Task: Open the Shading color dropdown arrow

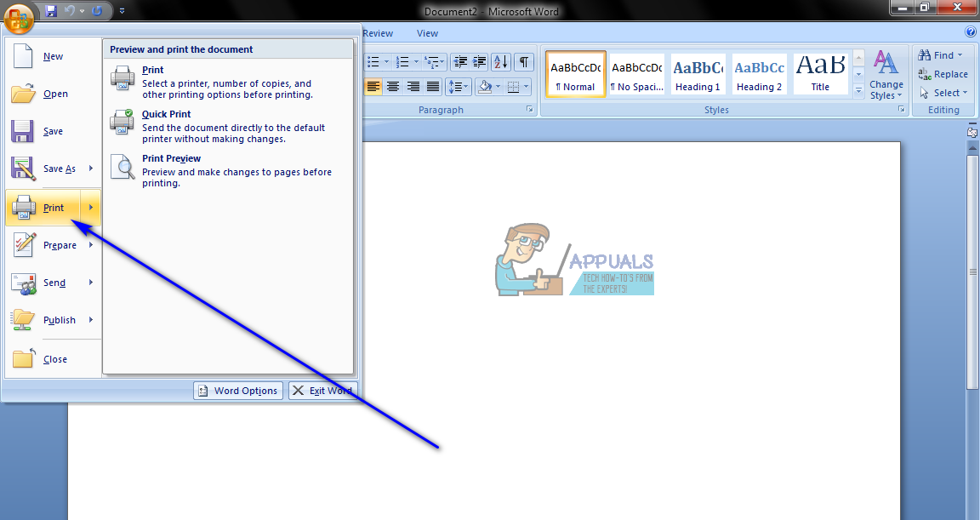Action: [x=499, y=87]
